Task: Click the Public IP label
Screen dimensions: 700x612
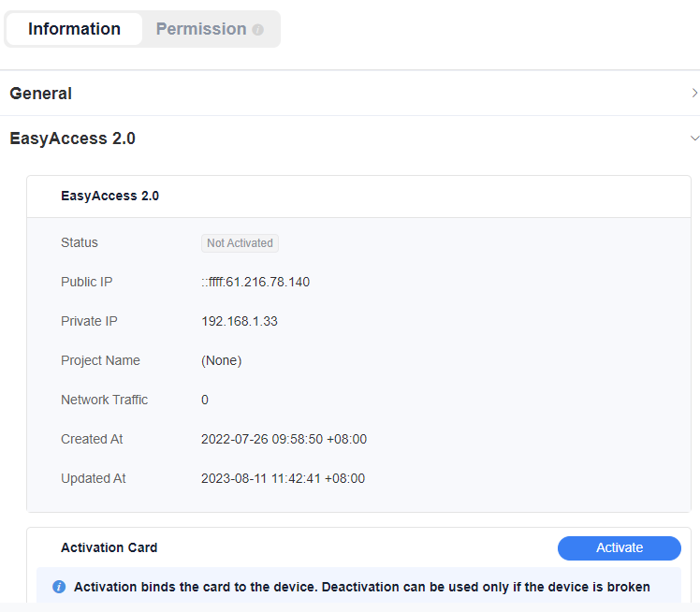Action: (x=87, y=282)
